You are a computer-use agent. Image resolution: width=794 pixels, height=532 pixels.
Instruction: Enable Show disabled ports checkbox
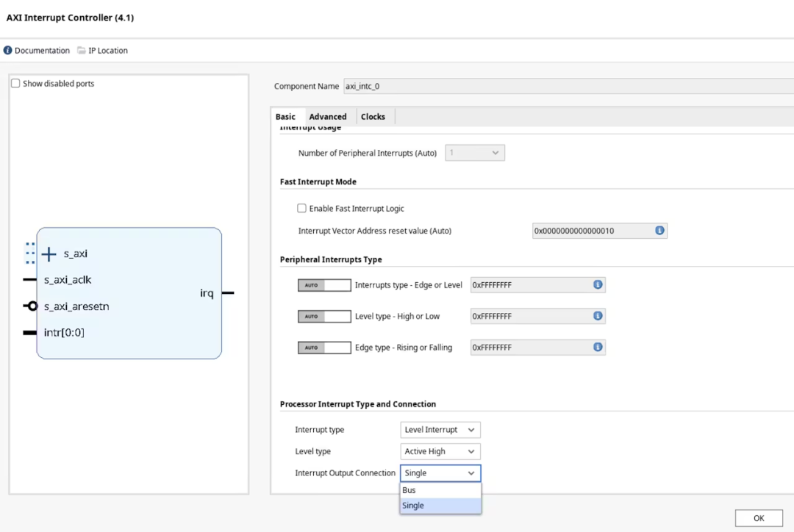coord(15,84)
